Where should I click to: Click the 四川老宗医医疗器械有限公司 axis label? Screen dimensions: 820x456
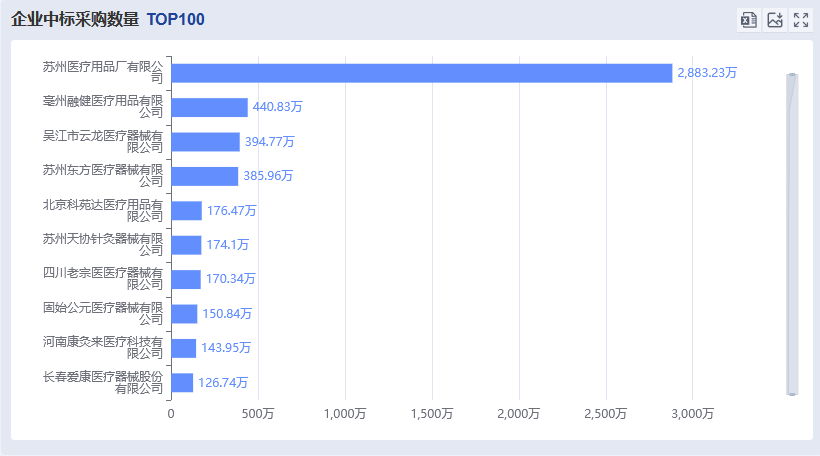tap(102, 279)
